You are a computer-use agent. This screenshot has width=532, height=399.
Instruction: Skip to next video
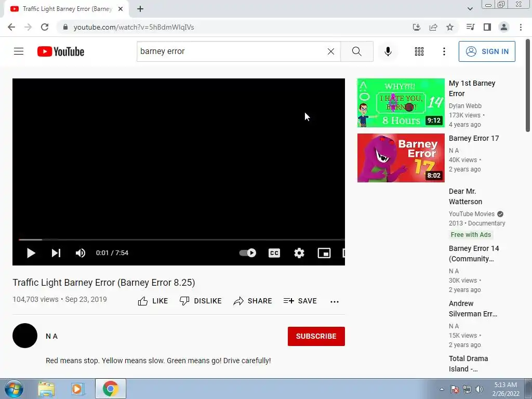56,253
